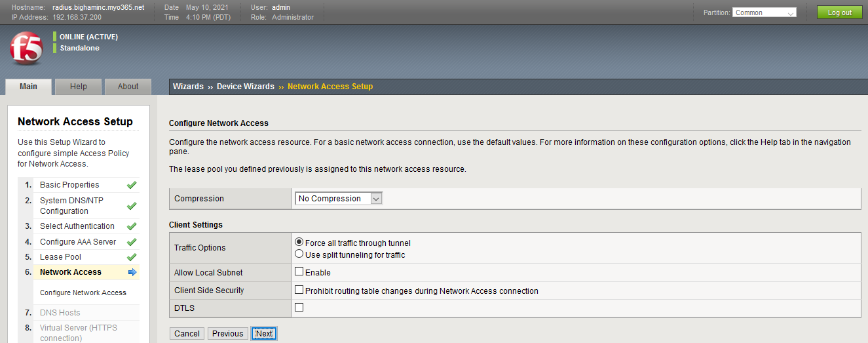Click hostname radius.bighaminc.myo365.net
Image resolution: width=868 pixels, height=343 pixels.
(x=98, y=7)
